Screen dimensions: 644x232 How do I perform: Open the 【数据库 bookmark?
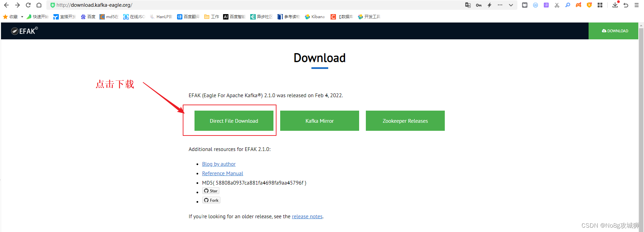342,17
